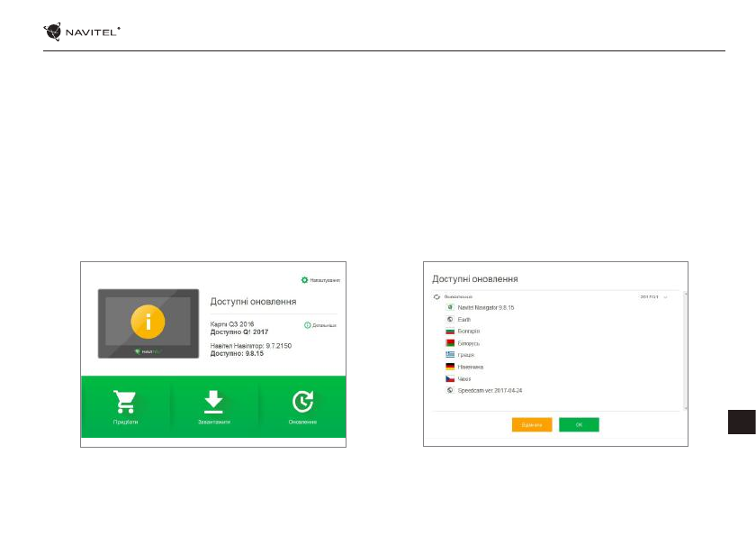Click the globe icon beside Earth
756x536 pixels.
pyautogui.click(x=450, y=320)
